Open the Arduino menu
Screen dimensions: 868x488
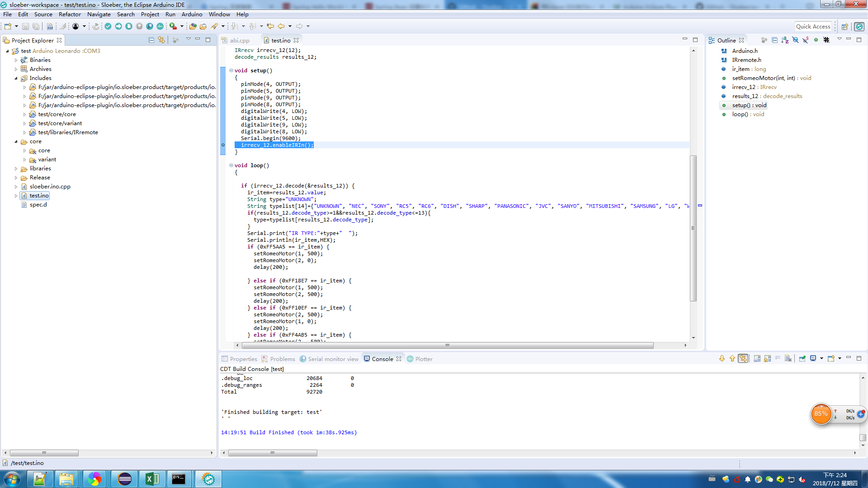click(192, 14)
